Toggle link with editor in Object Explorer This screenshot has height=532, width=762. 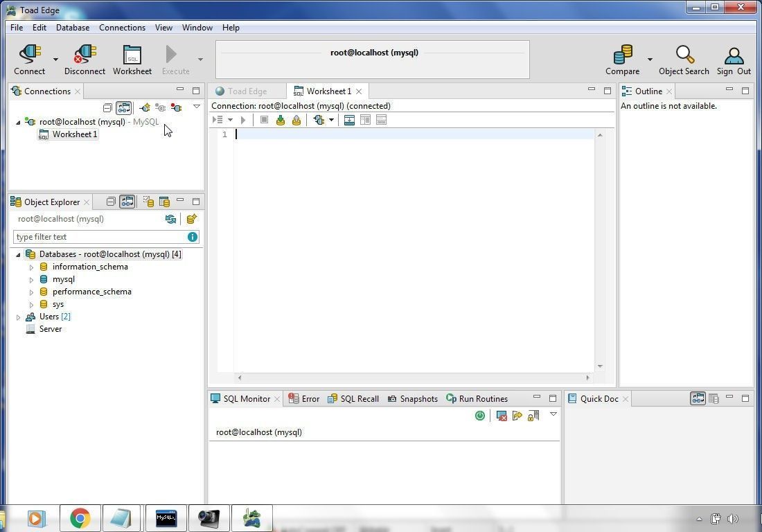pos(127,202)
